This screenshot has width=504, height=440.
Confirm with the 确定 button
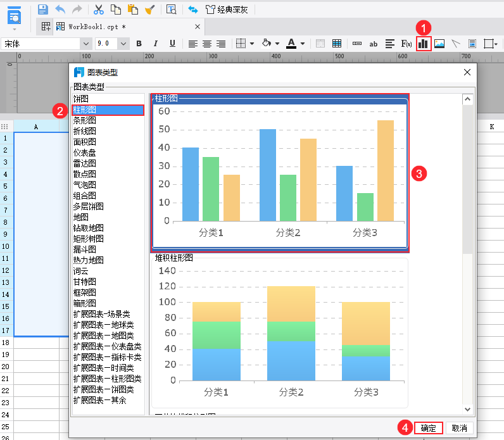(x=429, y=428)
